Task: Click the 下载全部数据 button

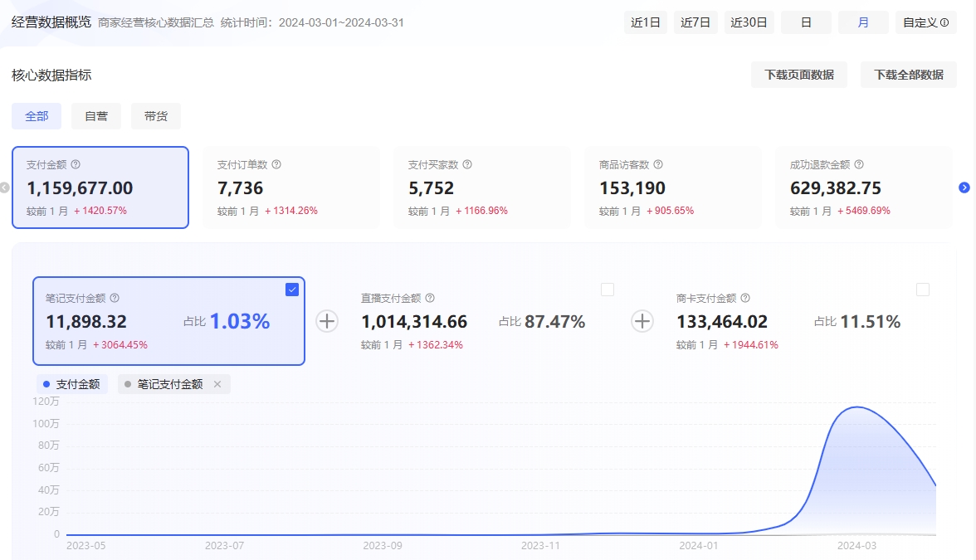Action: click(909, 75)
